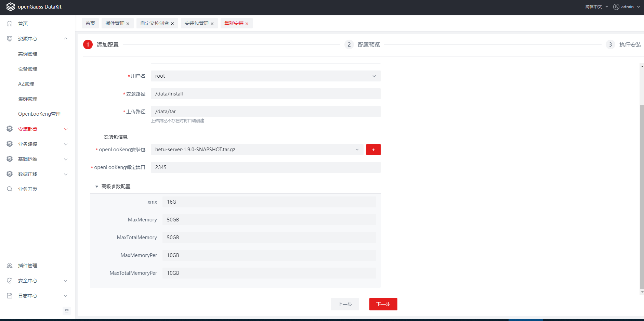Screen dimensions: 644x321
Task: Switch to the 安装包管理 tab
Action: tap(196, 23)
